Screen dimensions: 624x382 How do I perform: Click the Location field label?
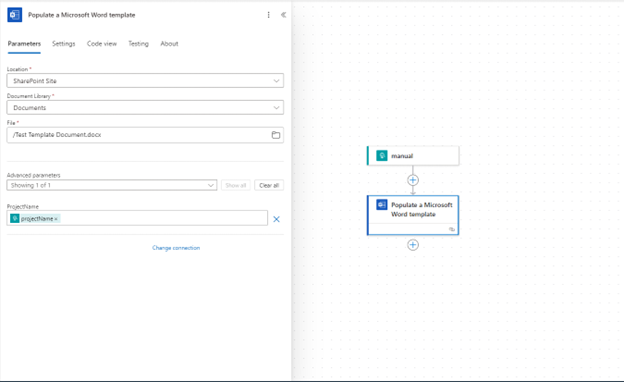click(18, 69)
